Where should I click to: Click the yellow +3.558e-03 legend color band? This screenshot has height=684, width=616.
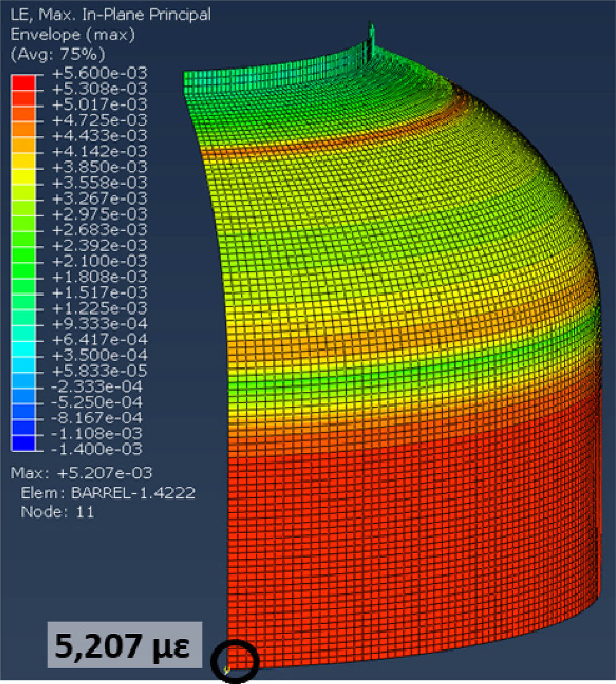tap(23, 176)
